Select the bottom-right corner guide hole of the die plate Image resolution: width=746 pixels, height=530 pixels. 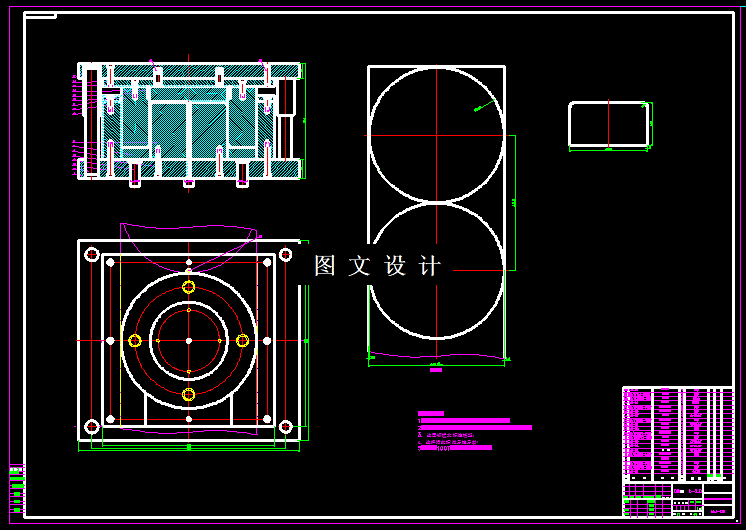[x=285, y=427]
